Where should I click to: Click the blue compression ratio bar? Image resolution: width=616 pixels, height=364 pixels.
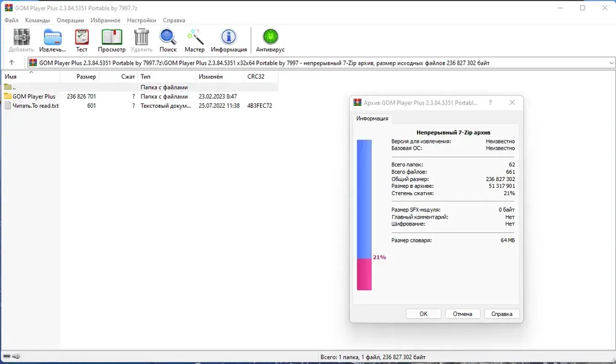coord(364,199)
